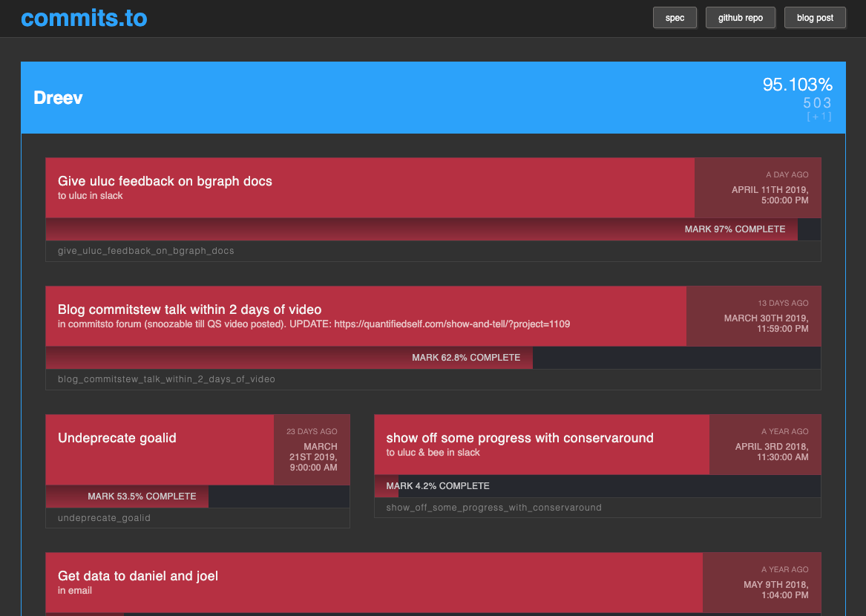The width and height of the screenshot is (866, 616).
Task: Click the MARK 97% COMPLETE progress bar
Action: coord(735,229)
